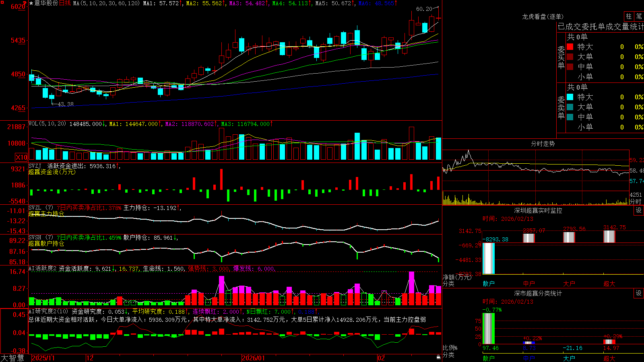This screenshot has width=644, height=362.
Task: Click the 超赢资金流(万元) label
Action: [52, 172]
